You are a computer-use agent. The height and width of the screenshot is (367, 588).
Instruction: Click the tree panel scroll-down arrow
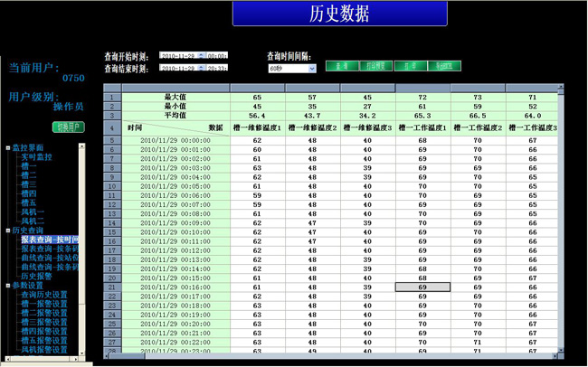click(x=82, y=353)
